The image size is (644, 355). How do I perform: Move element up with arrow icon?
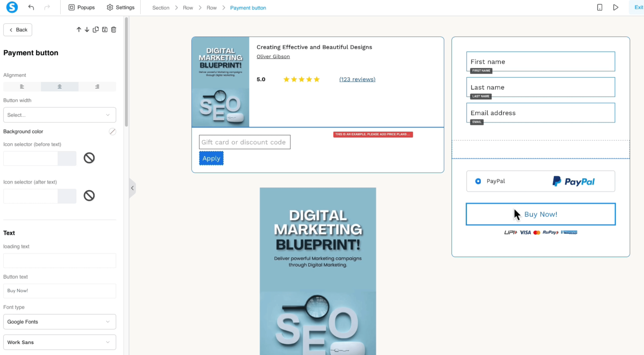coord(79,30)
